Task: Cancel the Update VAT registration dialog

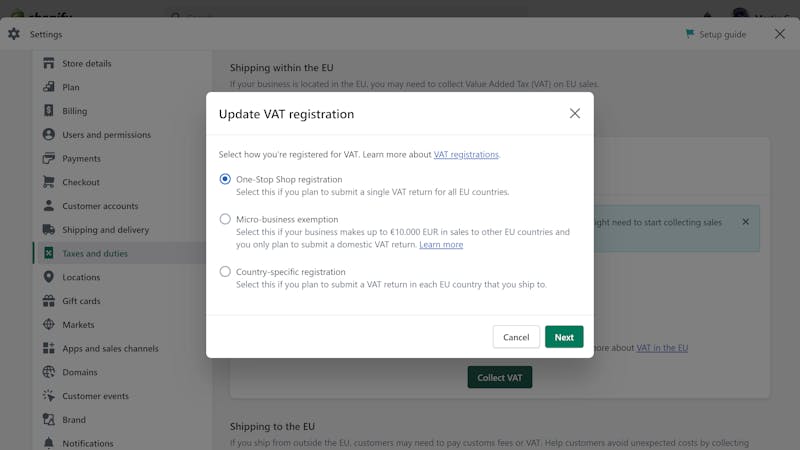Action: (x=516, y=337)
